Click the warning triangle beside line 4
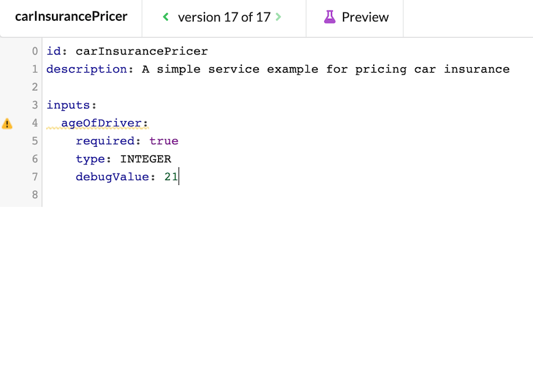Viewport: 533px width, 392px height. [x=8, y=123]
